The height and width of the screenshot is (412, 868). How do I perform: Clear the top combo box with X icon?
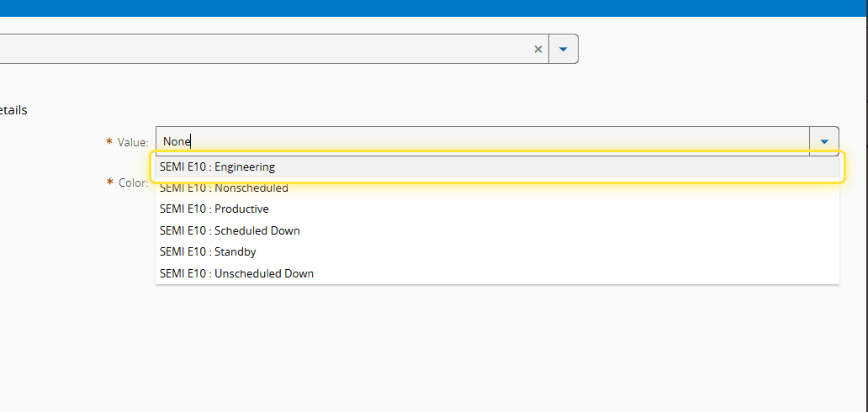(538, 50)
